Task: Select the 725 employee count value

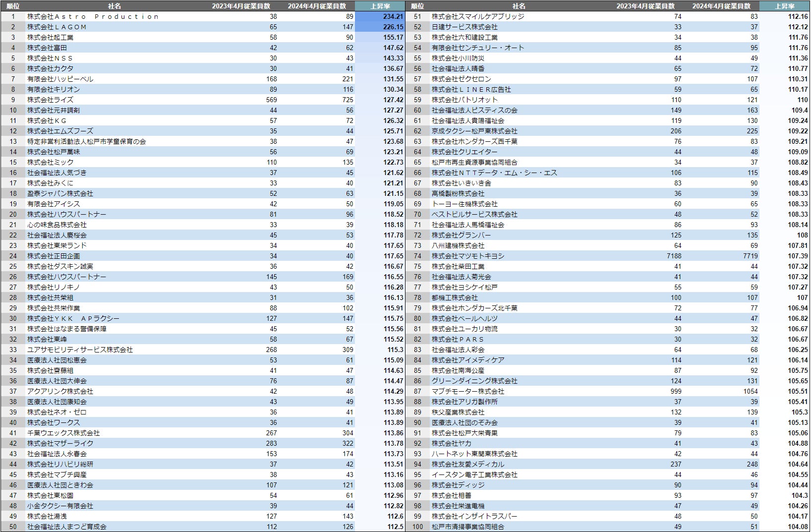Action: (x=348, y=100)
